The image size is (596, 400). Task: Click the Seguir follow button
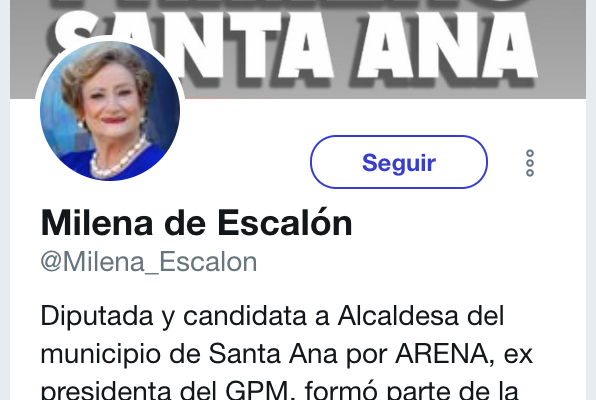click(x=399, y=162)
